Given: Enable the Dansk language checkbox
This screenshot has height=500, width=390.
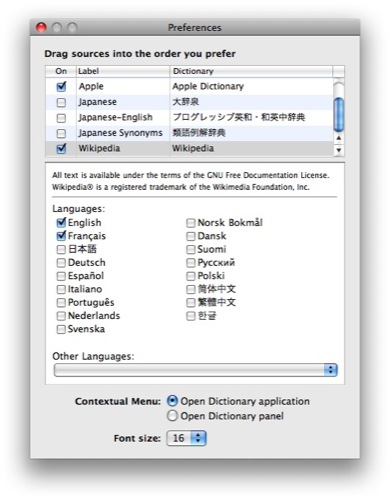Looking at the screenshot, I should pos(191,236).
